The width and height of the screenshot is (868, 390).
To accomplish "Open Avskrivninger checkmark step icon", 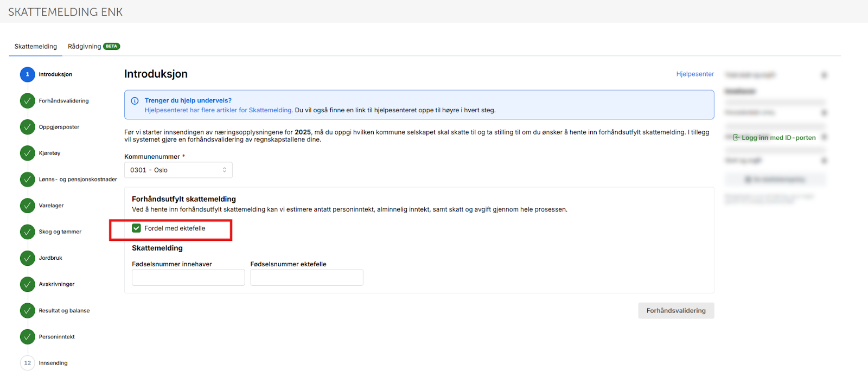I will tap(28, 284).
